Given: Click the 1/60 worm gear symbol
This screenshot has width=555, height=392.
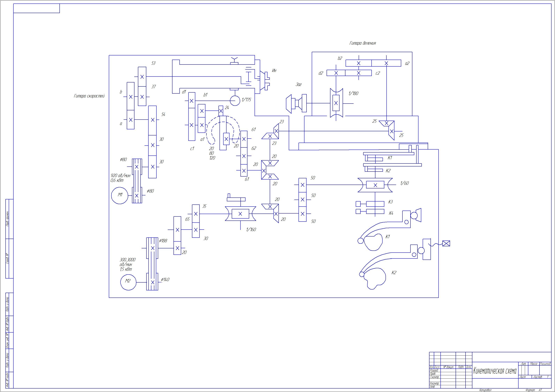Looking at the screenshot, I should pyautogui.click(x=375, y=185).
